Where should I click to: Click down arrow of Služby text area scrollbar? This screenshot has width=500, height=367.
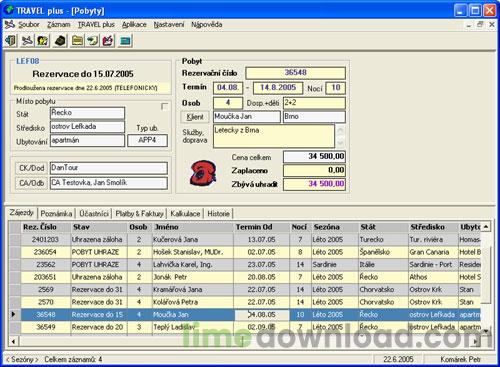340,142
